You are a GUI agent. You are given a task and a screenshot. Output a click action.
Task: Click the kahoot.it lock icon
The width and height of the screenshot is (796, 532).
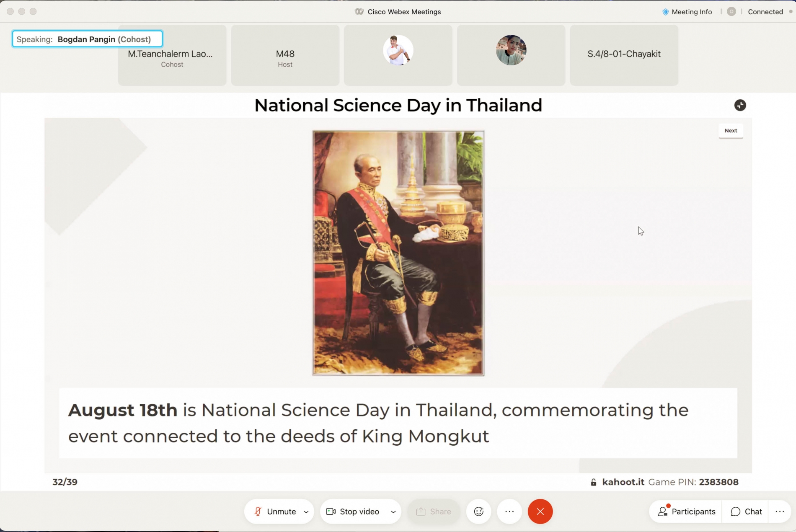(593, 482)
